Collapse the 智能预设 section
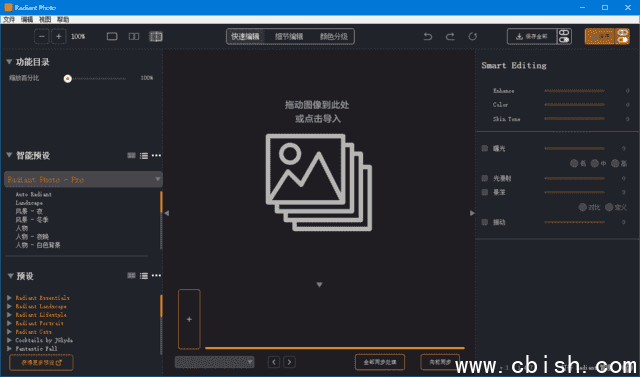 pyautogui.click(x=9, y=155)
